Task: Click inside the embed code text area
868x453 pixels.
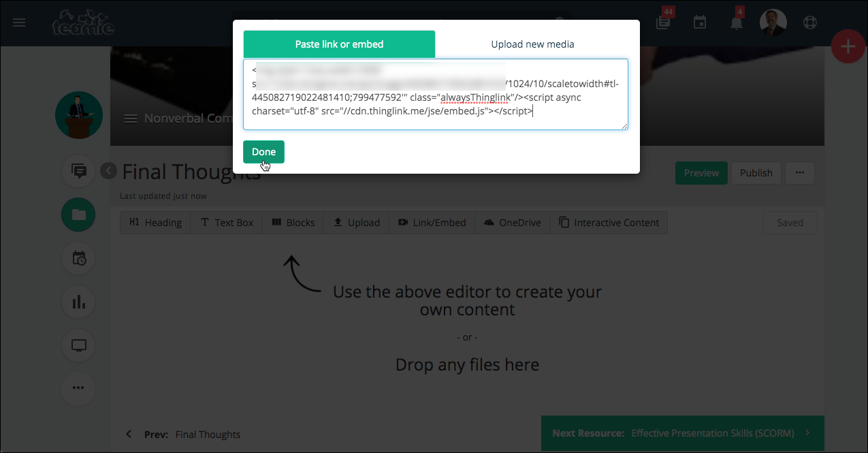Action: 436,94
